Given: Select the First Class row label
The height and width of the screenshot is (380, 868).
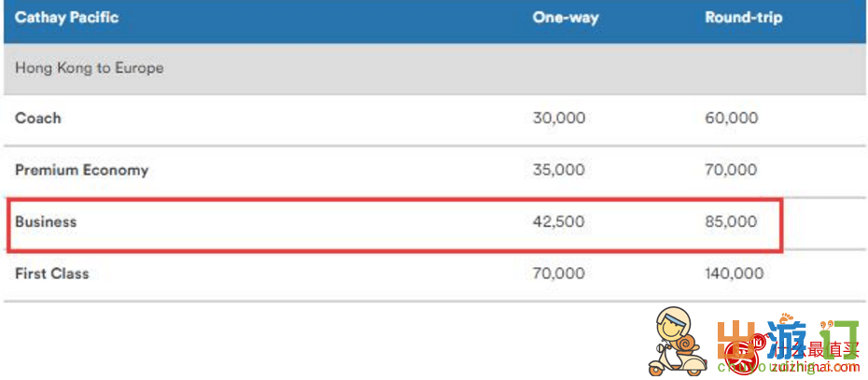Looking at the screenshot, I should (51, 274).
